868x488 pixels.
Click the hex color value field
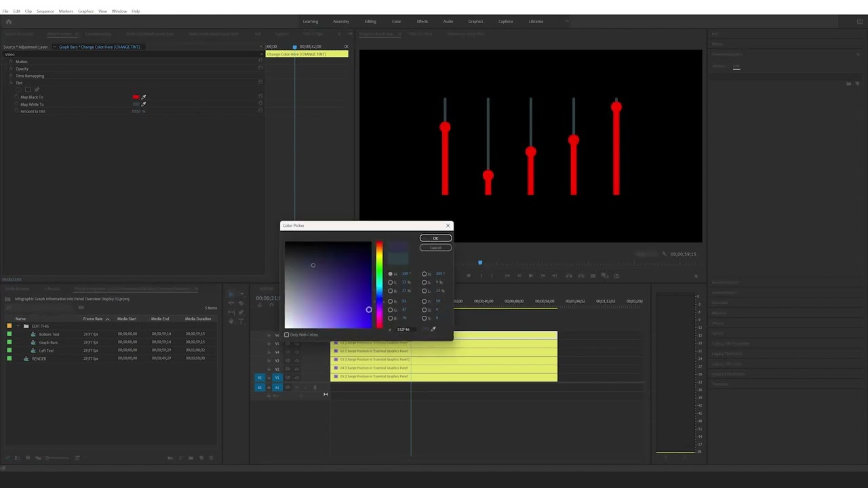click(404, 329)
